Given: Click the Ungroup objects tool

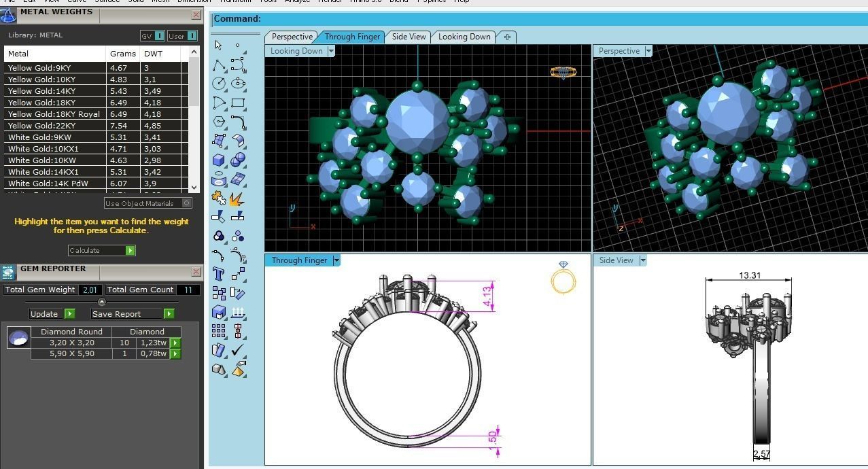Looking at the screenshot, I should pyautogui.click(x=238, y=236).
